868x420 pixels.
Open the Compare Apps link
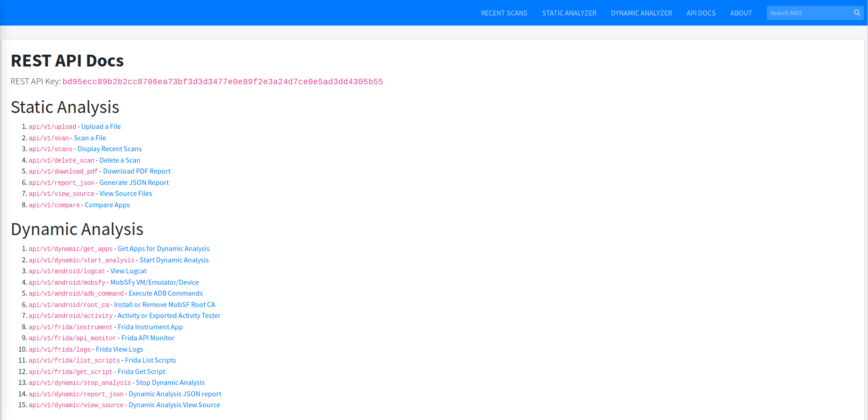tap(107, 205)
